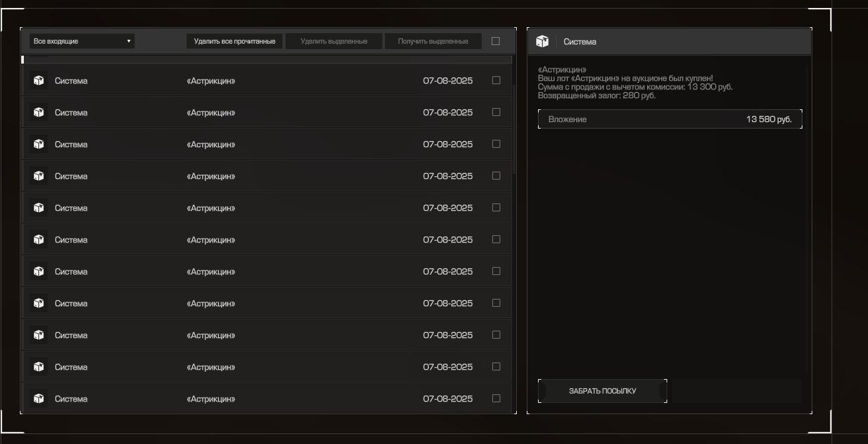Tick the select-all checkbox in the inbox toolbar
Viewport: 868px width, 444px height.
[496, 41]
